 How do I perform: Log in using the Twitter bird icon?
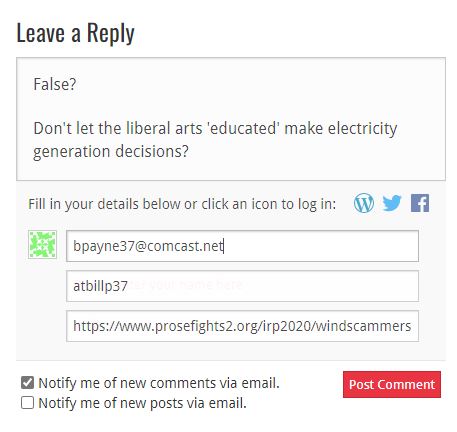392,203
